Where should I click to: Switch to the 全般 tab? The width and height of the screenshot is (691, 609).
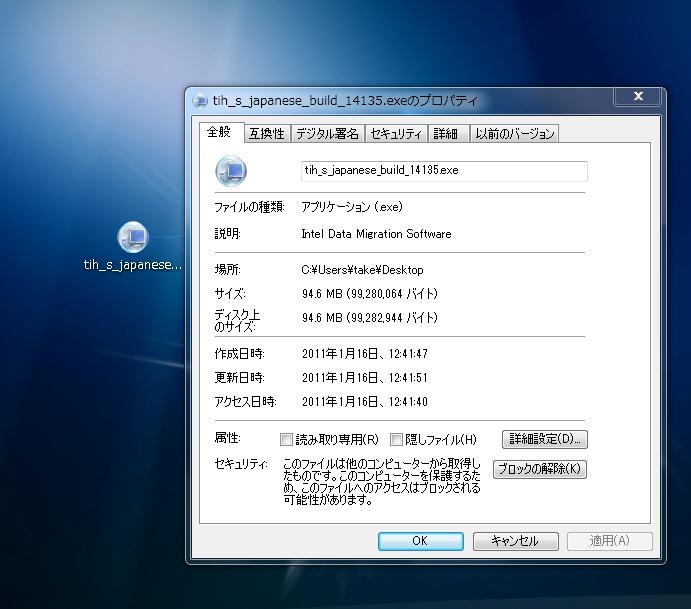point(221,132)
